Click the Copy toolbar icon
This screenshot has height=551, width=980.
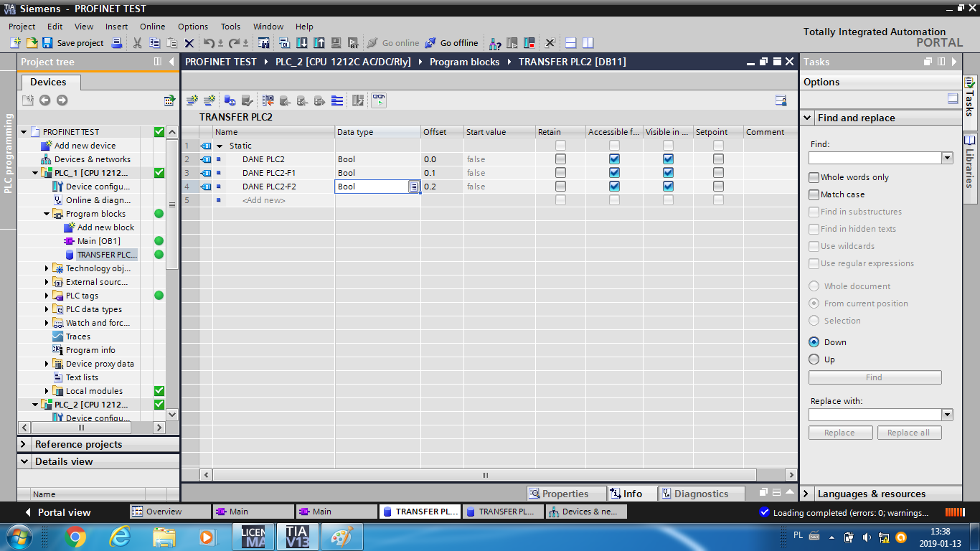pyautogui.click(x=154, y=43)
